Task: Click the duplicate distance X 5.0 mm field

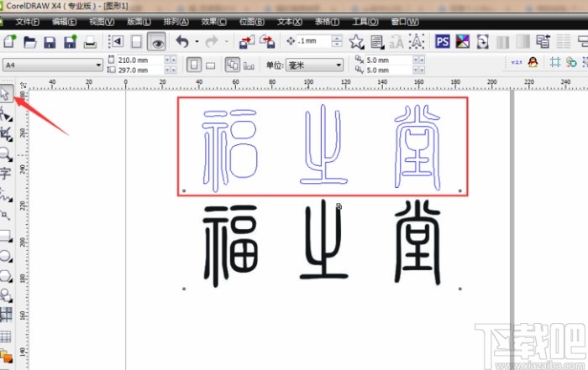Action: pos(389,60)
